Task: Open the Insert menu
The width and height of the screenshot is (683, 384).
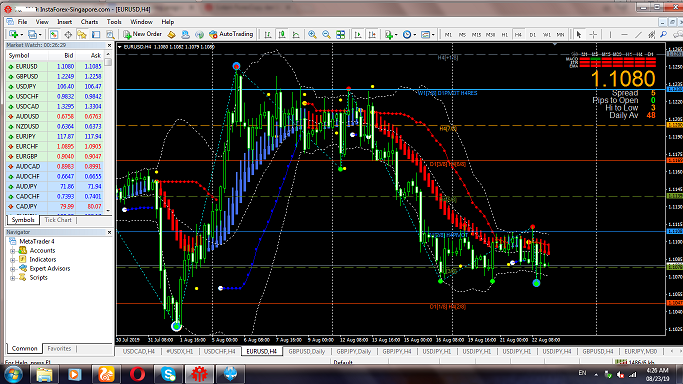Action: pyautogui.click(x=64, y=22)
